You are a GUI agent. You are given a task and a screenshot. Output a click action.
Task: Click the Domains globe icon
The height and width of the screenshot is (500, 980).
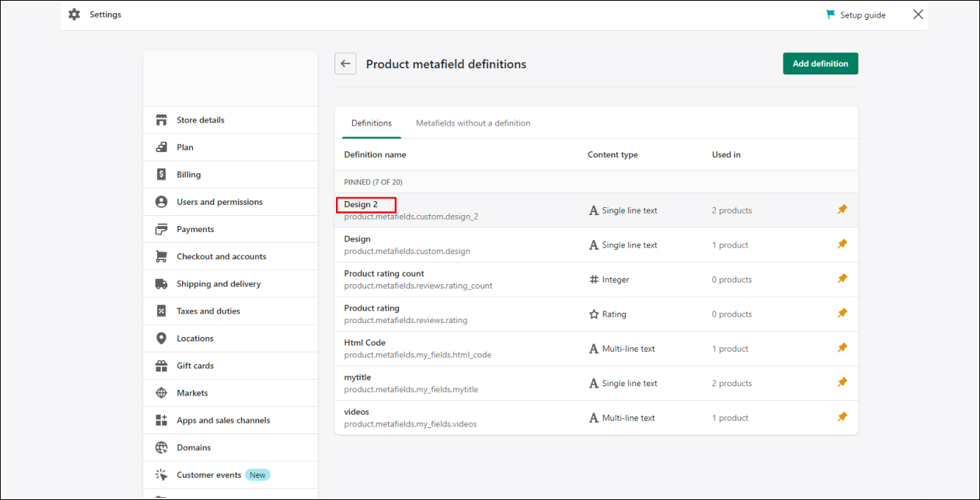point(161,448)
